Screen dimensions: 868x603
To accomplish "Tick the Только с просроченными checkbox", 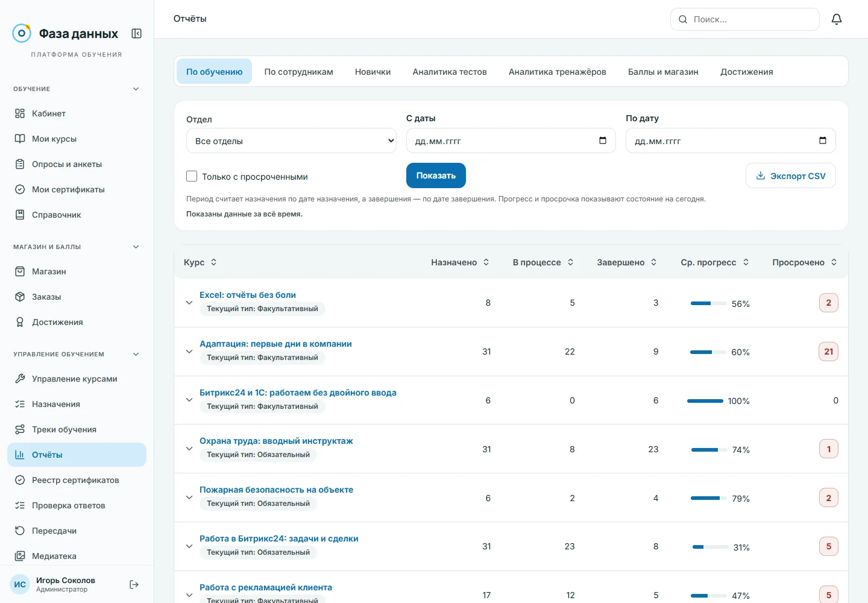I will pos(192,176).
